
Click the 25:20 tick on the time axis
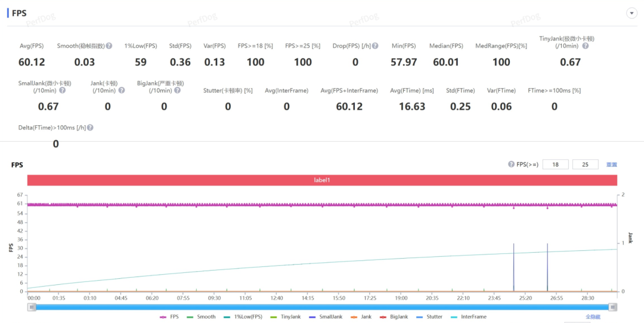click(x=525, y=298)
